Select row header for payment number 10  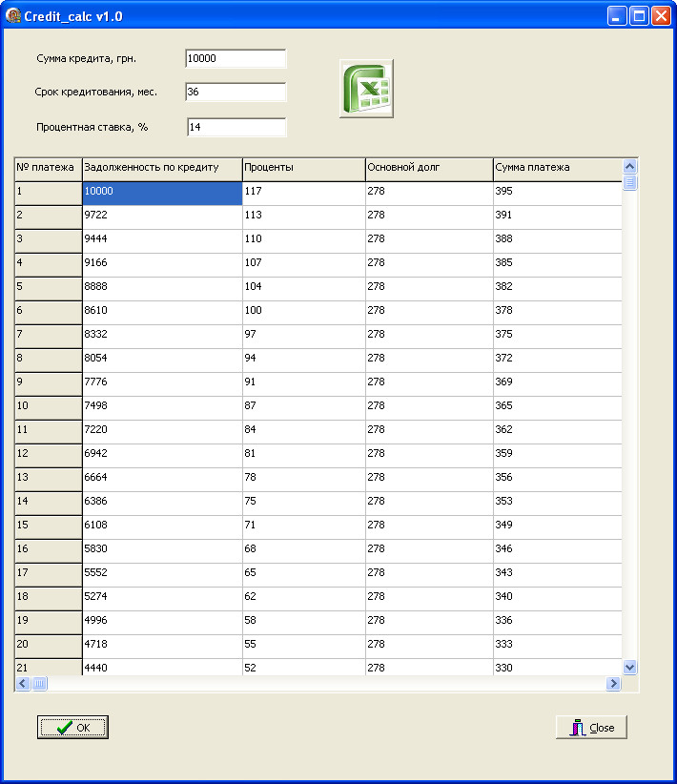49,406
